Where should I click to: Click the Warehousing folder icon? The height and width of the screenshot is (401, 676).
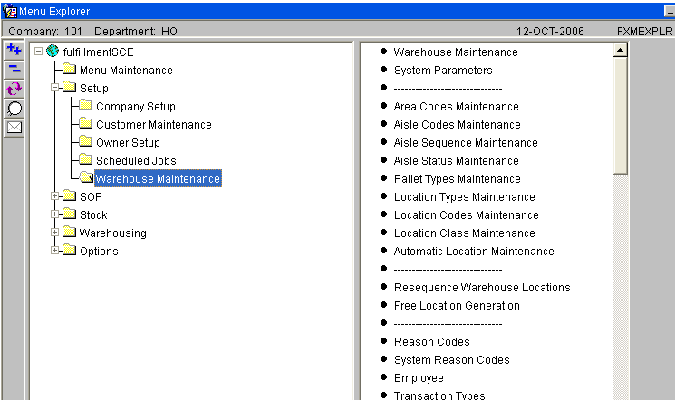pos(69,232)
